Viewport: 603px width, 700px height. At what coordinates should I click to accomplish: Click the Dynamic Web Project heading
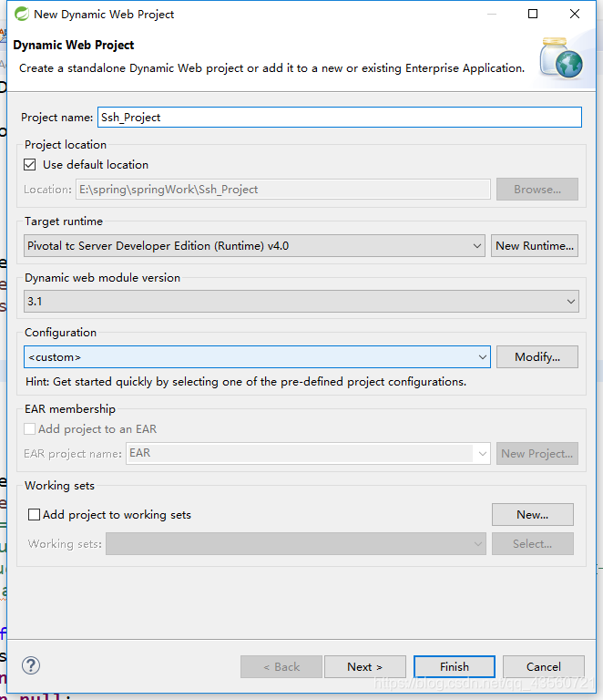coord(74,45)
